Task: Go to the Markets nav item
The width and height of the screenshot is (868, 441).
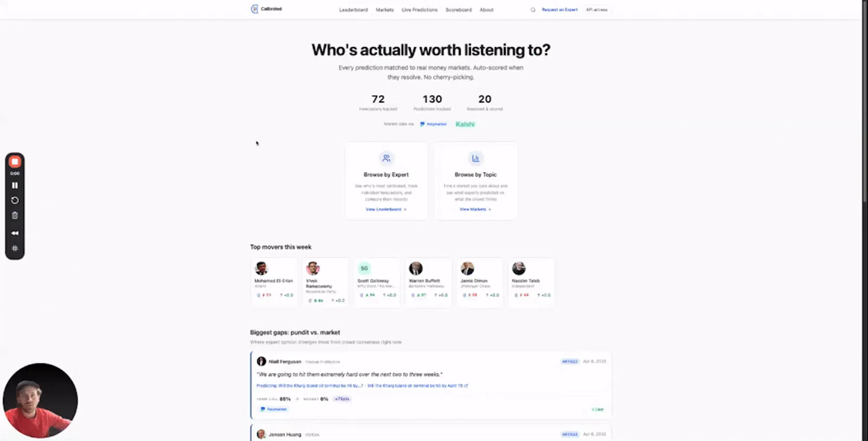Action: [x=385, y=10]
